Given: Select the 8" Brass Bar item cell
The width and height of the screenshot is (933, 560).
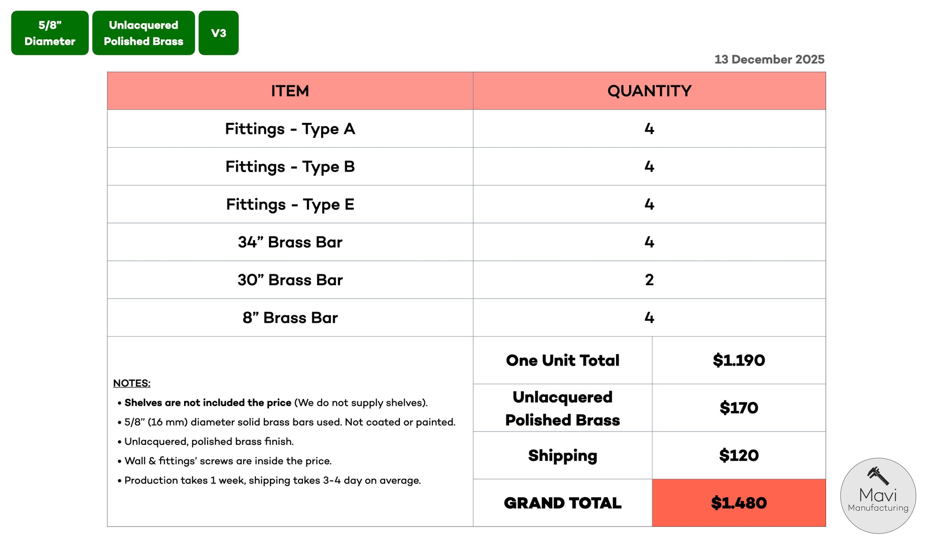Looking at the screenshot, I should click(290, 318).
